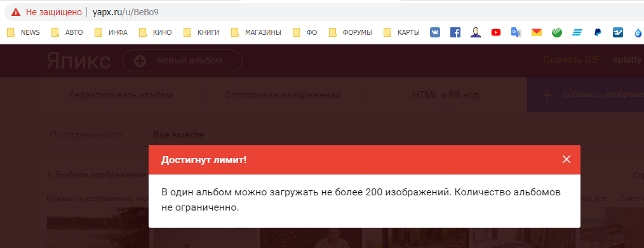This screenshot has width=644, height=248.
Task: Click the добавить изображения button
Action: click(x=586, y=95)
